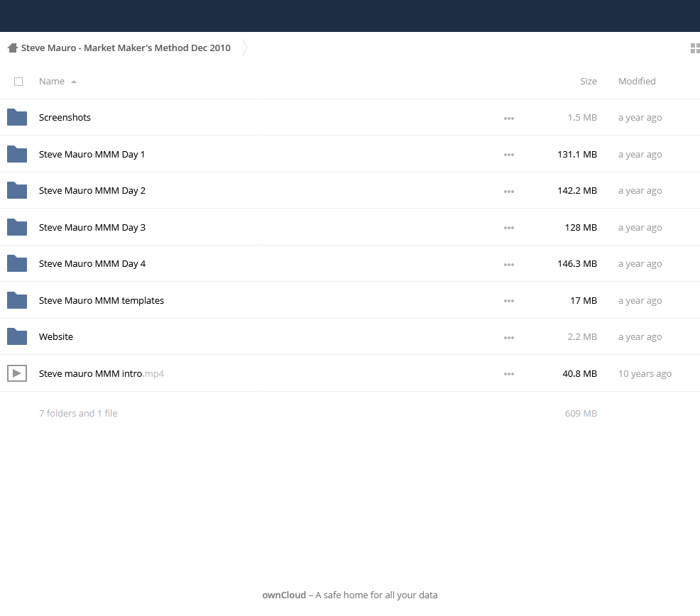
Task: Click the folder icon for Steve Mauro MMM Day 4
Action: click(x=17, y=263)
